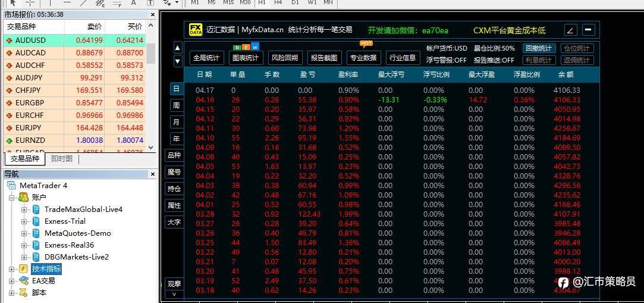The image size is (644, 303).
Task: Click the down triangle button left of 全局统计
Action: tap(177, 61)
